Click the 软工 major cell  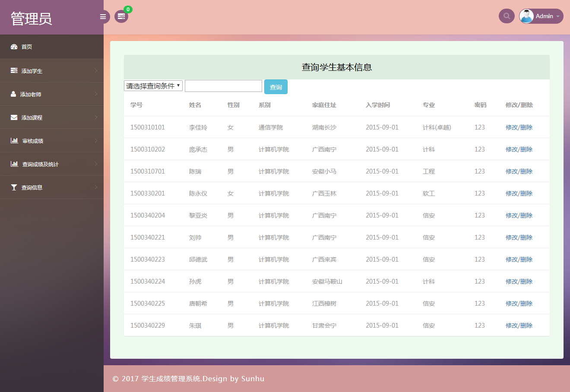click(429, 193)
